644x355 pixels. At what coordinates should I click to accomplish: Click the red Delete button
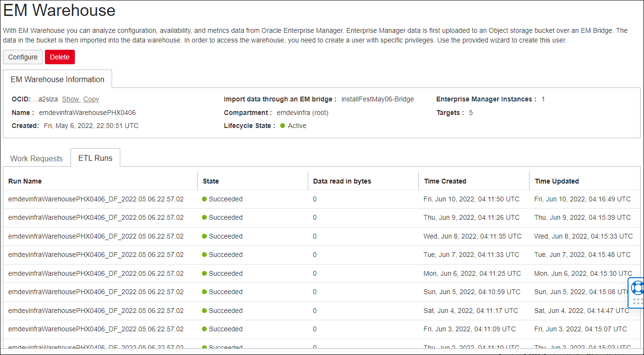[x=59, y=57]
